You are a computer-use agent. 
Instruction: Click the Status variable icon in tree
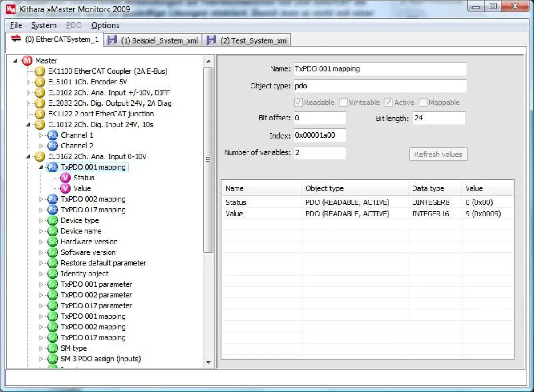point(65,178)
